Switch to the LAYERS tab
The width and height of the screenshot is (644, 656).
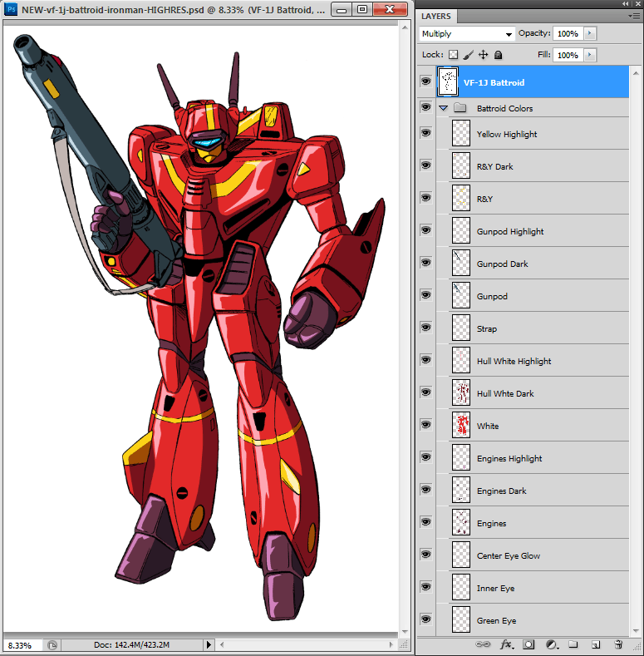pyautogui.click(x=436, y=17)
